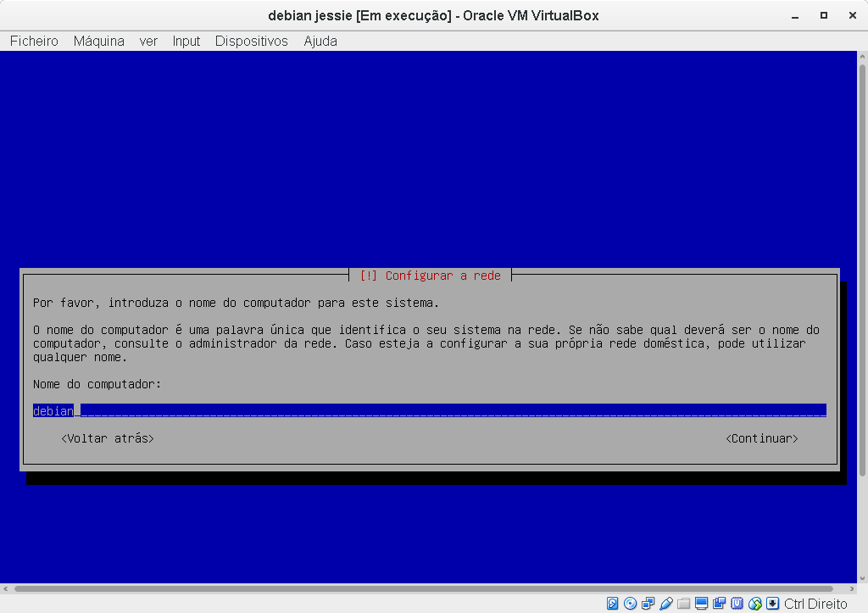Click the hard disk activity status icon
The width and height of the screenshot is (868, 613).
pos(612,604)
